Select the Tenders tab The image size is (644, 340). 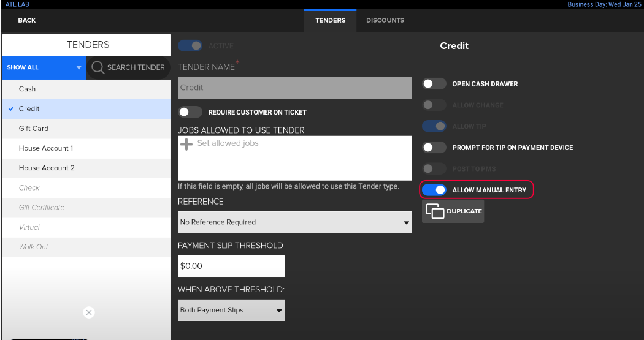pos(330,20)
